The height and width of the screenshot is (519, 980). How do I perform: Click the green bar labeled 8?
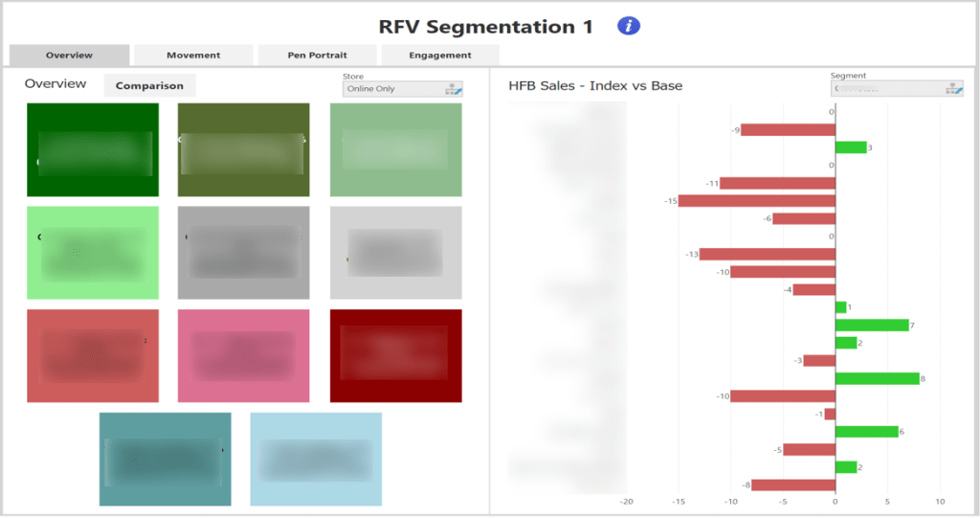click(877, 378)
